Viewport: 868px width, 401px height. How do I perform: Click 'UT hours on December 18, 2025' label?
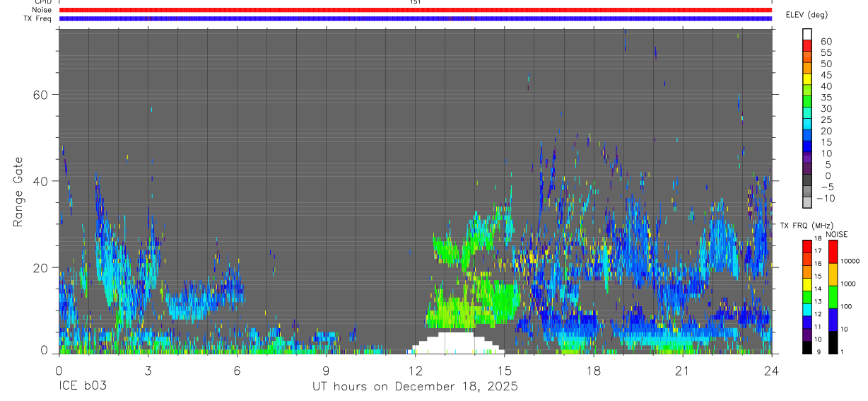(416, 387)
